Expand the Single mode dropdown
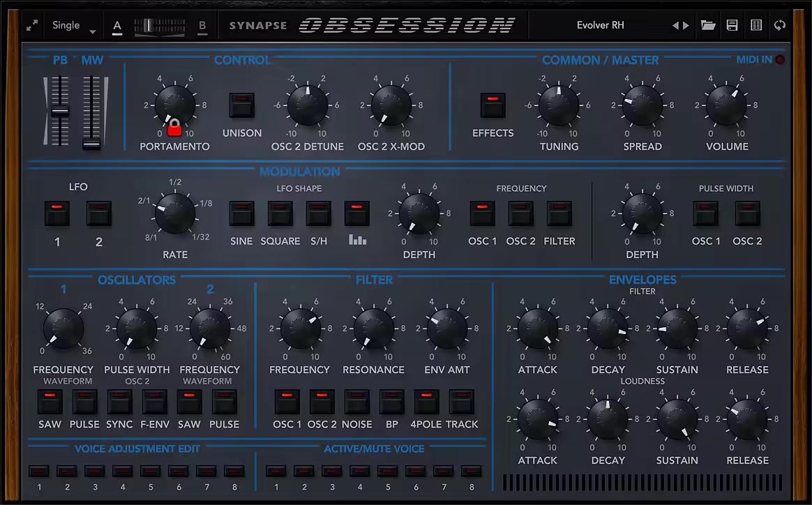Viewport: 812px width, 505px height. [x=74, y=26]
